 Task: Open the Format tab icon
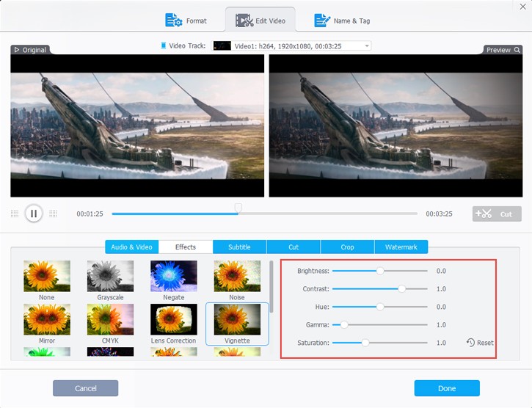[173, 21]
